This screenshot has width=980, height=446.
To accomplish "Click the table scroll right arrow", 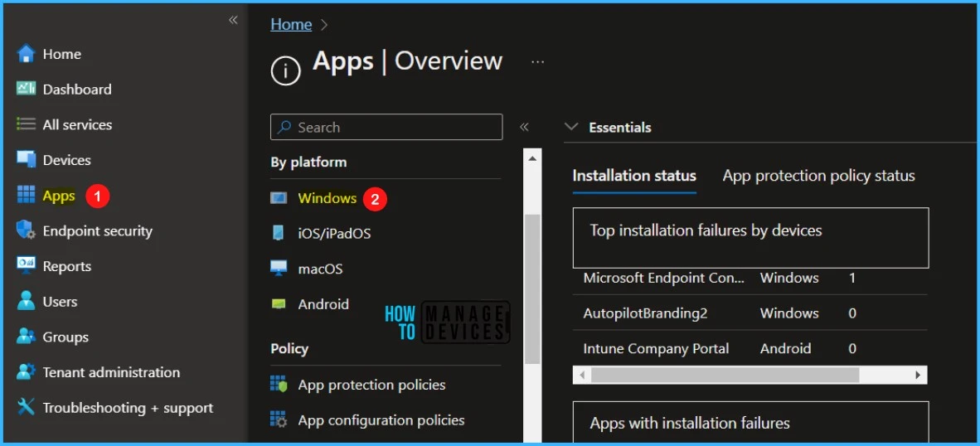I will pyautogui.click(x=918, y=375).
